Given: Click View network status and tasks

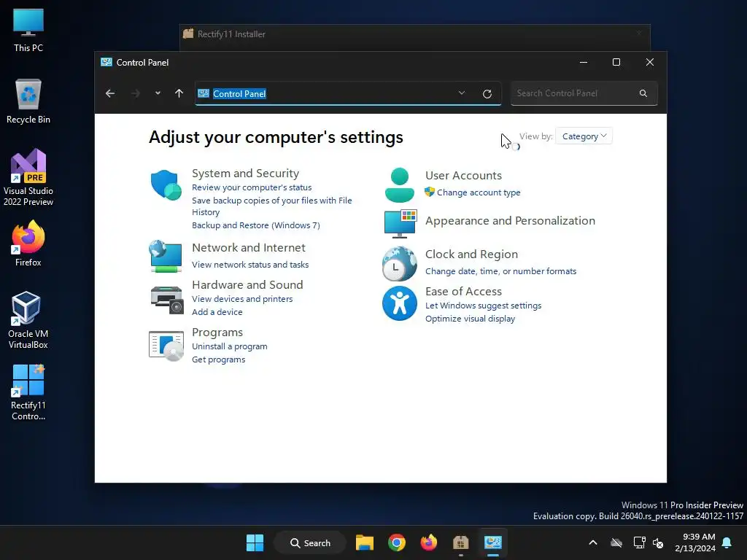Looking at the screenshot, I should click(250, 265).
